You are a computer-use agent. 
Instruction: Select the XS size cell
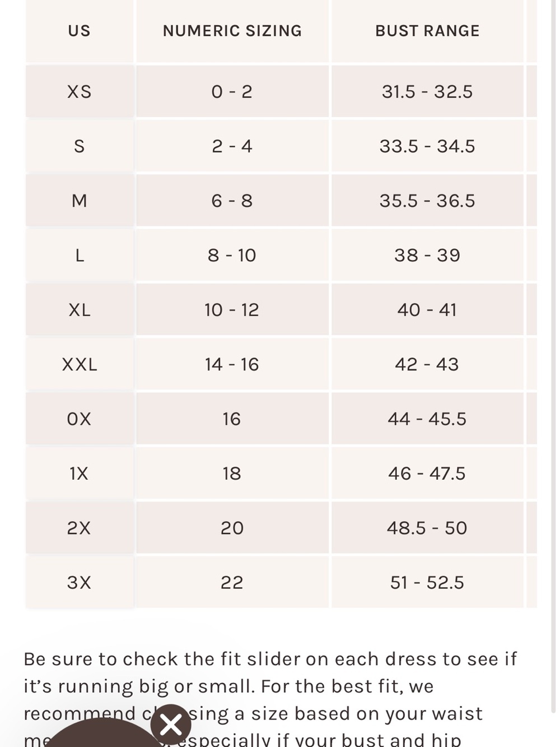pos(80,91)
